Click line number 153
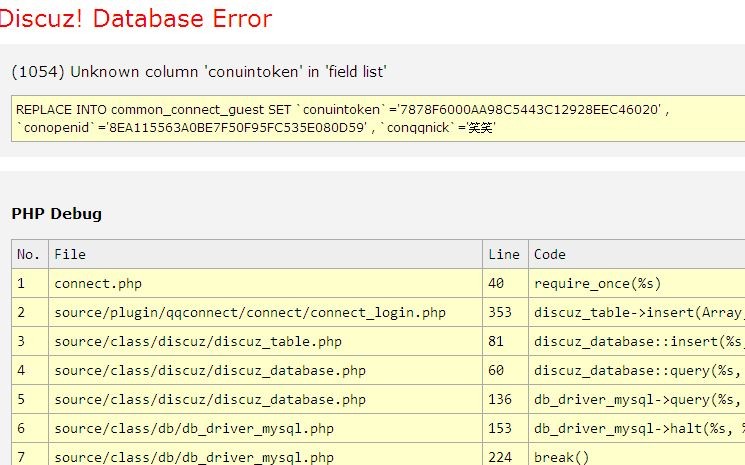The height and width of the screenshot is (465, 745). click(x=505, y=428)
